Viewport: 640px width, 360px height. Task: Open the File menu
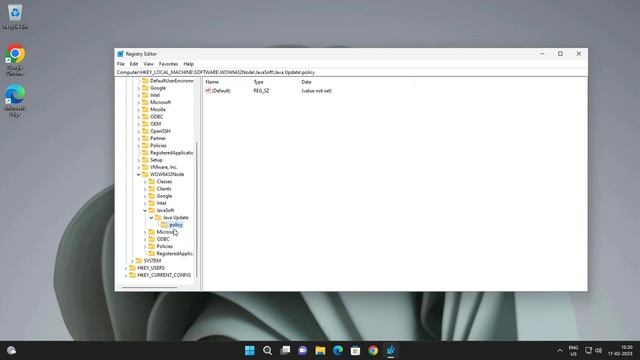[120, 64]
